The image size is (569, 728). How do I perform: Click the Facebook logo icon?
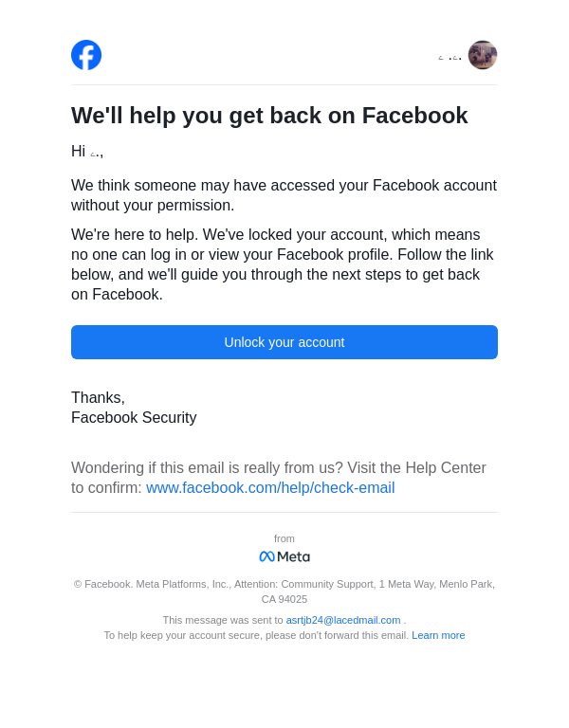click(86, 55)
